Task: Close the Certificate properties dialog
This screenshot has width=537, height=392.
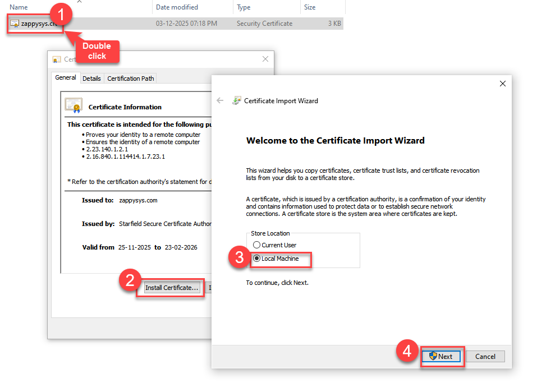Action: point(265,59)
